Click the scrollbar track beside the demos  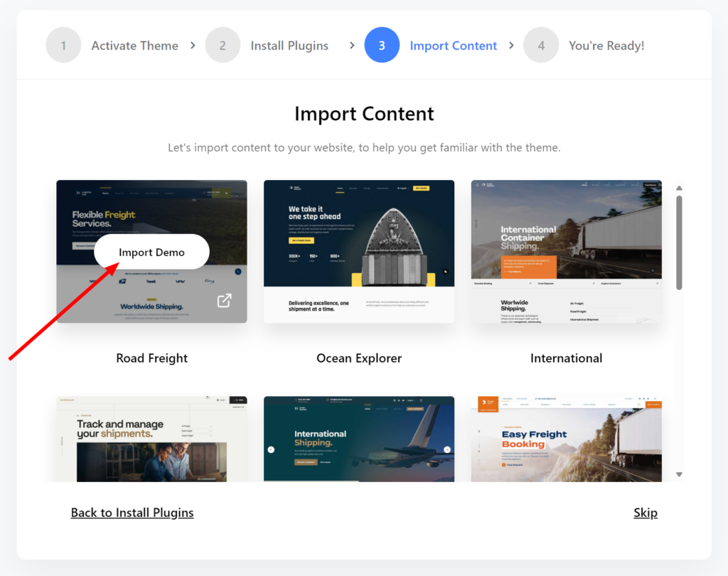pos(679,341)
